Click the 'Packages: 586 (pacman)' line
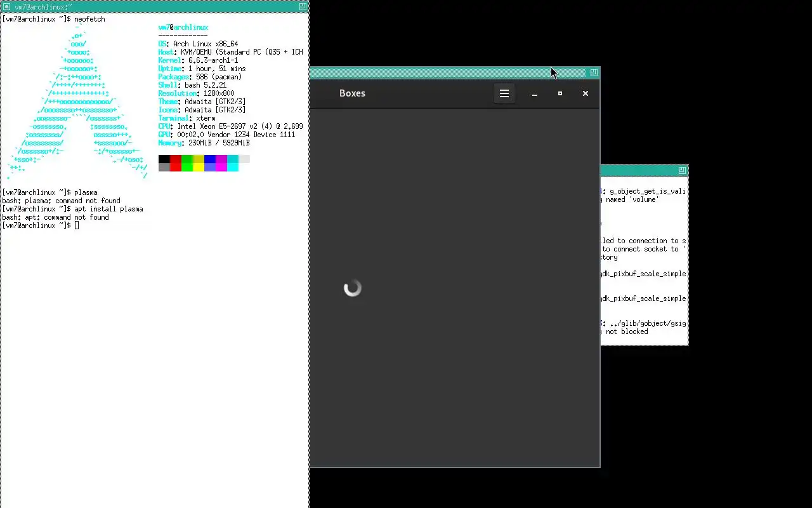 pos(200,77)
